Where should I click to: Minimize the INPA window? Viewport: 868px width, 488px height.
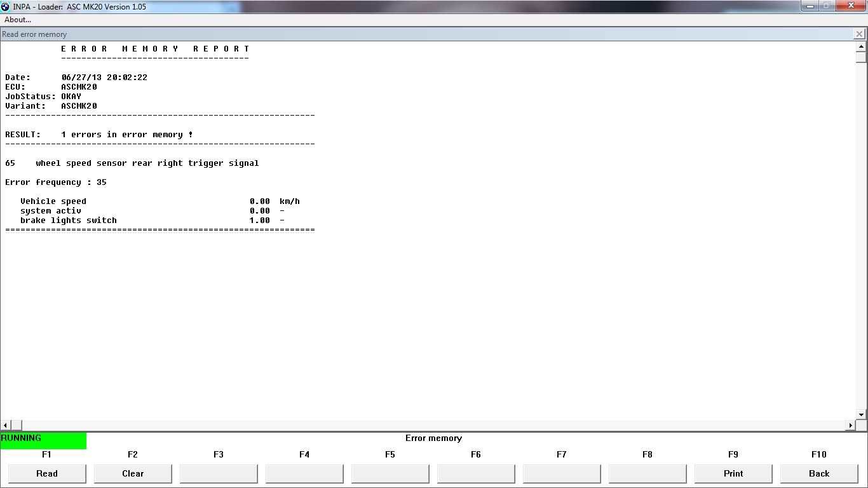810,6
